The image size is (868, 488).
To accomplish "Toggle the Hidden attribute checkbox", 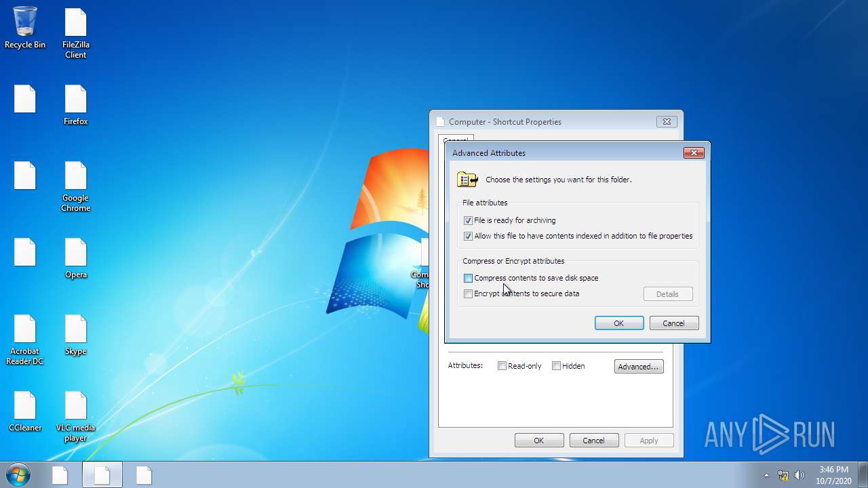I will 556,366.
